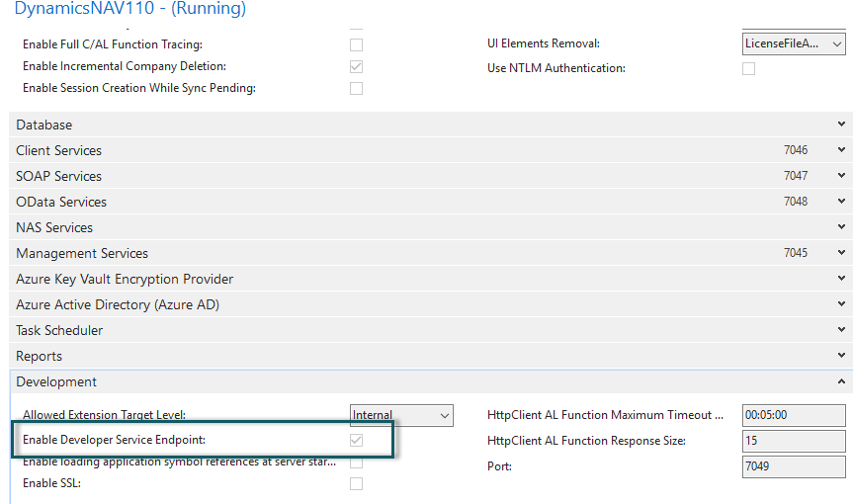This screenshot has height=504, width=853.
Task: Click HttpClient AL Function Response Size field
Action: click(x=794, y=441)
